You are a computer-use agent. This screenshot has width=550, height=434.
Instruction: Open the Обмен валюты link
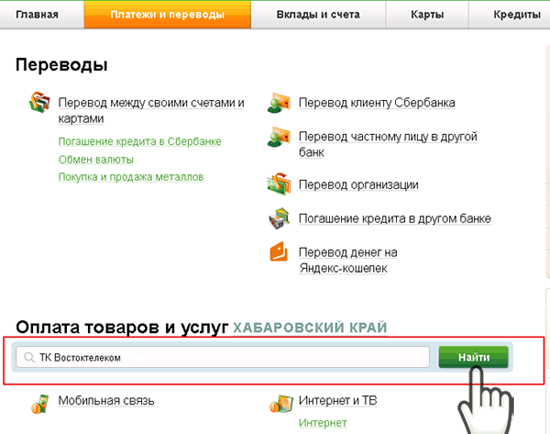[x=96, y=160]
